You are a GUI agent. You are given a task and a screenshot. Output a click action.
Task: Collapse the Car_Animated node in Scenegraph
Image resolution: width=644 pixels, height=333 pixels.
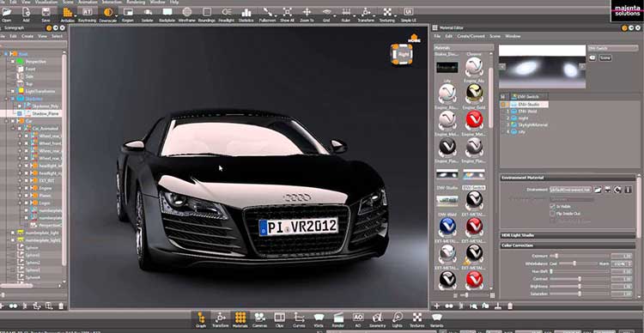[13, 128]
